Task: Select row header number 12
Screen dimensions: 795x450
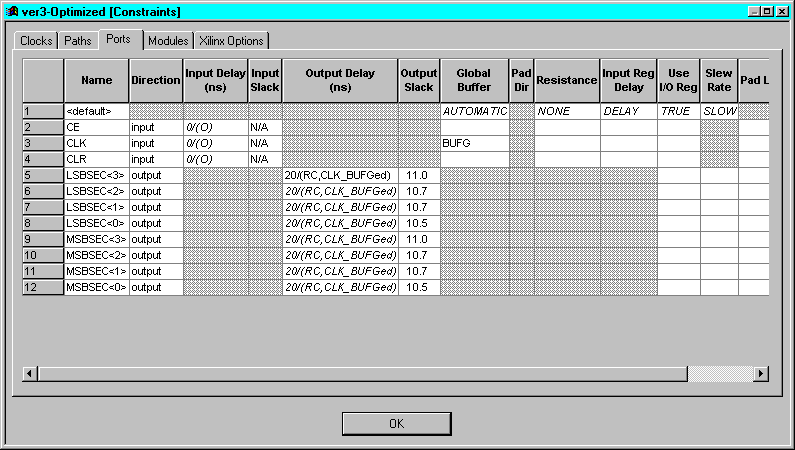Action: [x=43, y=288]
